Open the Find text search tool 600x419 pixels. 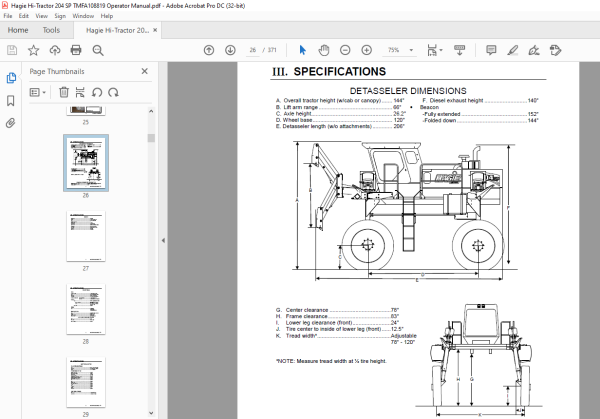tap(98, 50)
